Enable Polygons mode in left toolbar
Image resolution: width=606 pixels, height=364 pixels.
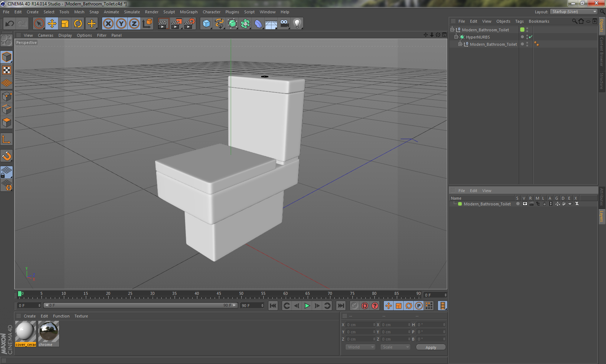point(6,123)
